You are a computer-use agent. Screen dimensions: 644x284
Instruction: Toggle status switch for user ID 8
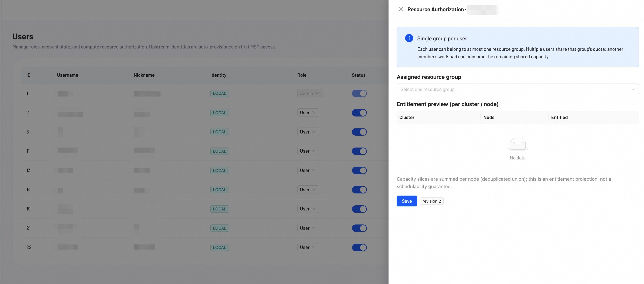point(359,132)
